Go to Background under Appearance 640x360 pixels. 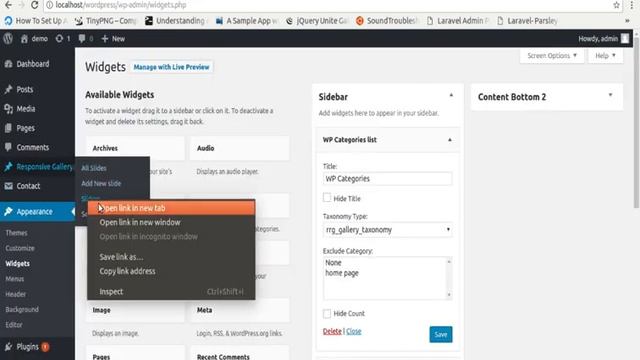pos(22,309)
